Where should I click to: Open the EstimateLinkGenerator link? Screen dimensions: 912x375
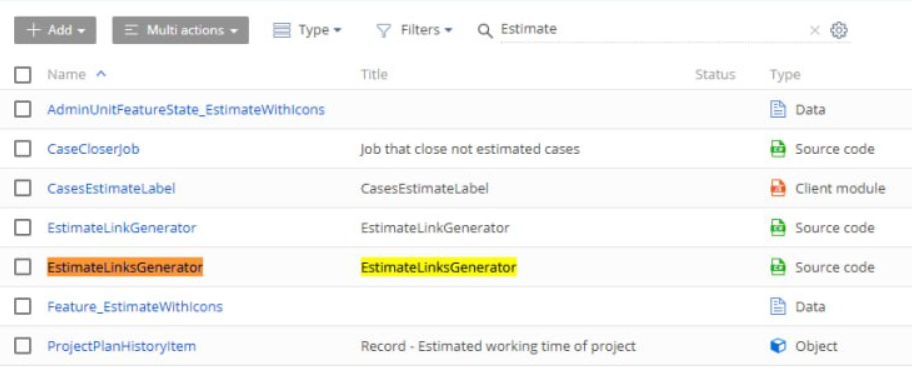(122, 228)
